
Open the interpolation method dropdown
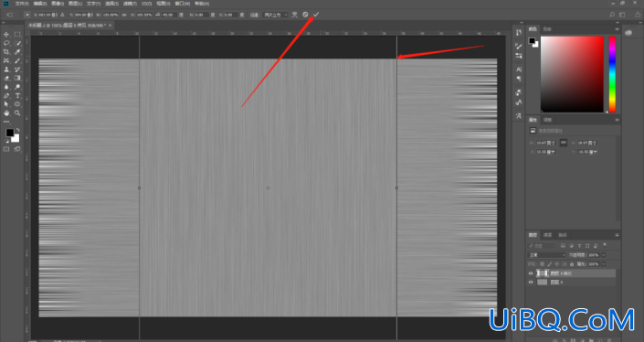pos(275,15)
